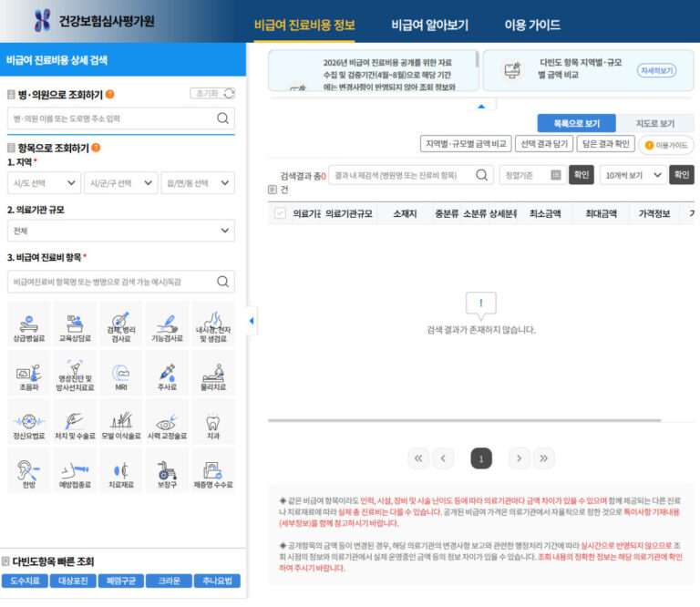
Task: Click the horizontal scrollbar under results table
Action: coord(464,420)
